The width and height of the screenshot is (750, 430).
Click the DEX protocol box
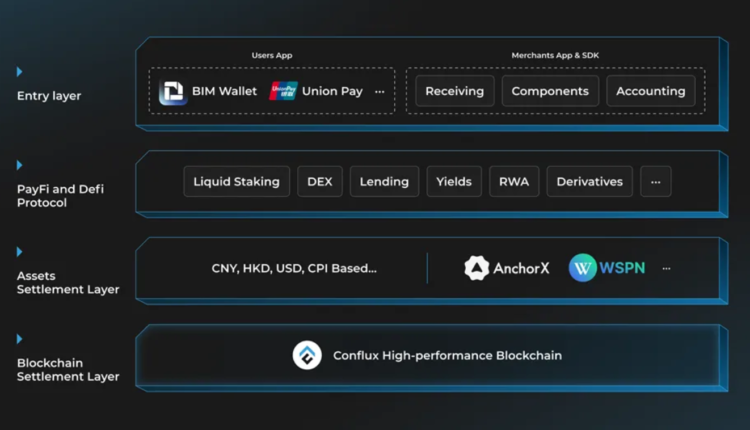coord(320,181)
